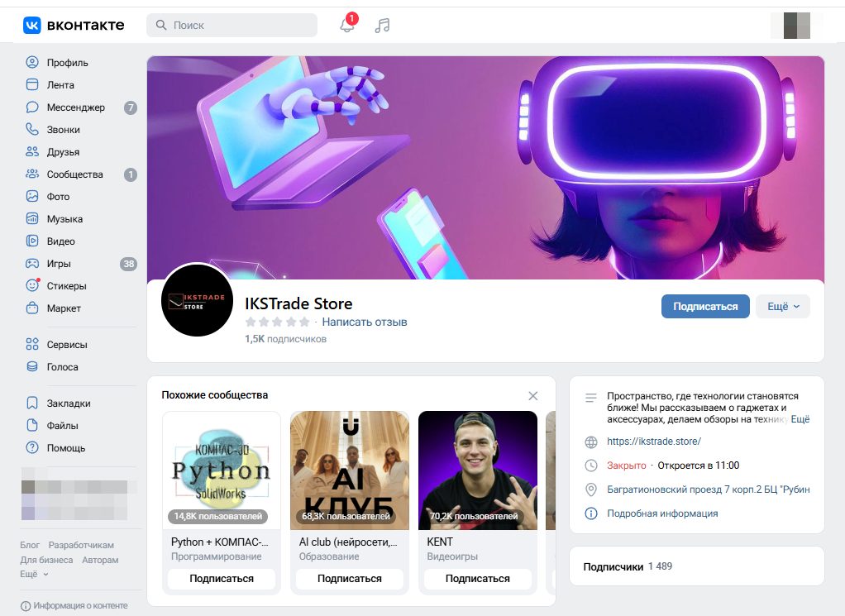Click the user avatar in top right
The image size is (845, 616).
(x=797, y=26)
